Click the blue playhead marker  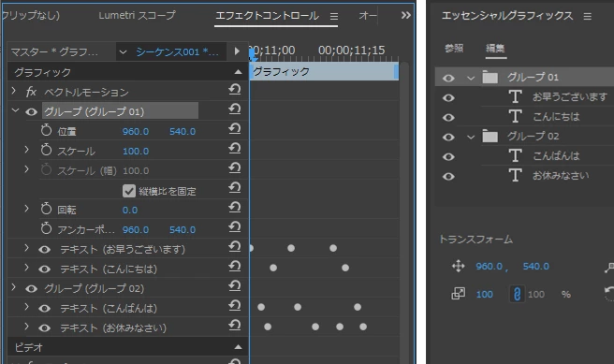coord(253,55)
